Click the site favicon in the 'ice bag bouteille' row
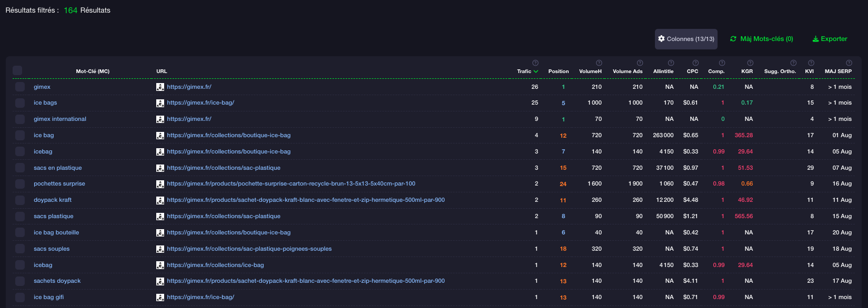 coord(160,233)
